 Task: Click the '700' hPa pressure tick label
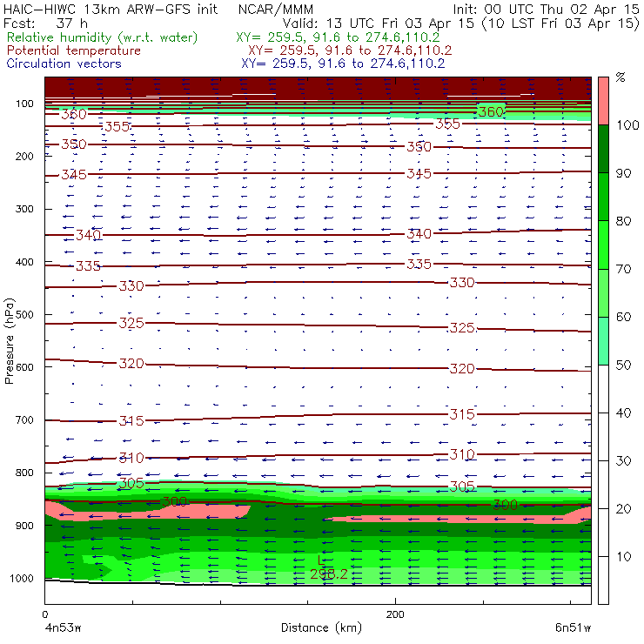point(24,420)
